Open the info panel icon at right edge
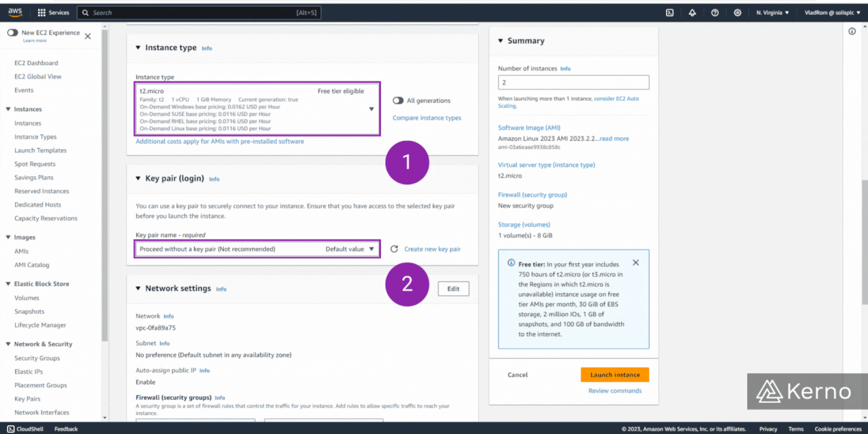The width and height of the screenshot is (868, 434). pos(852,31)
